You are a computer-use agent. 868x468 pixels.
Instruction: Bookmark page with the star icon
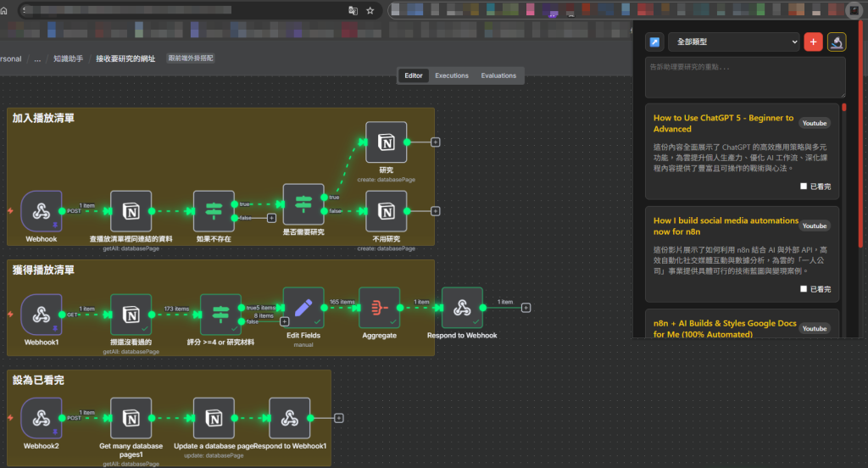370,11
